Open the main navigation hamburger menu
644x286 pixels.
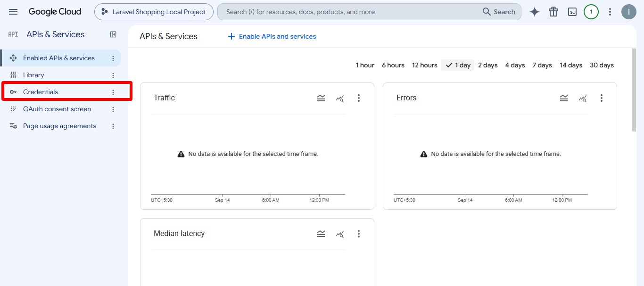(13, 12)
